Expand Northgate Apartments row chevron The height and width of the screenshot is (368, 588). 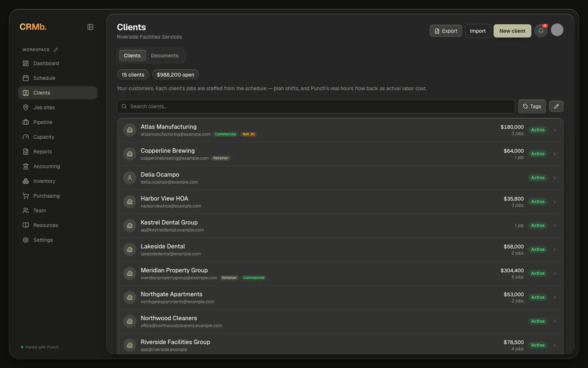click(x=555, y=297)
